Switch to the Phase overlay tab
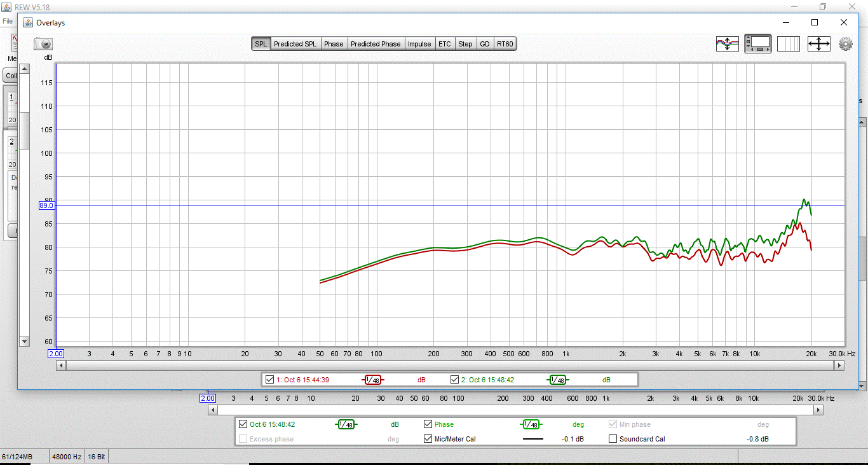Viewport: 868px width, 465px height. pos(334,44)
